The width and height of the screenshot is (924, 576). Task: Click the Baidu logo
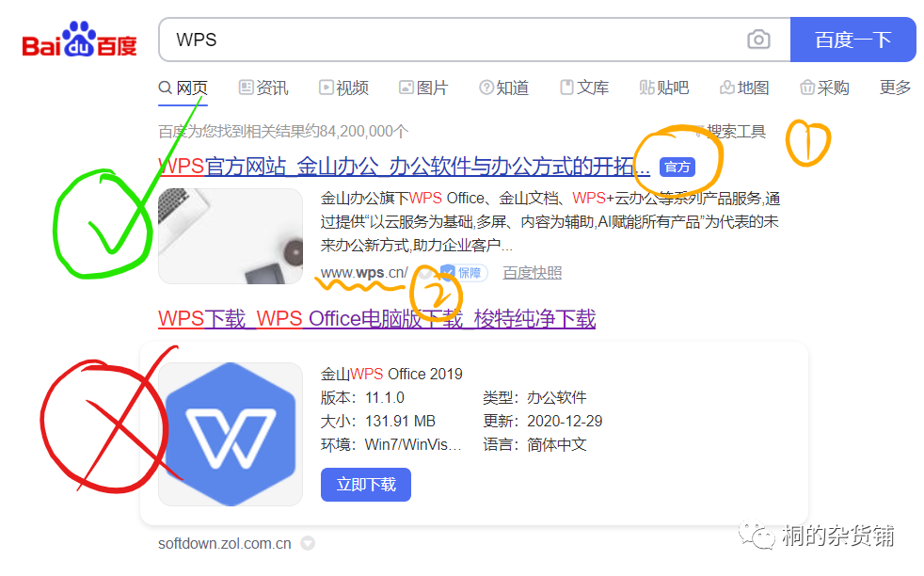80,40
